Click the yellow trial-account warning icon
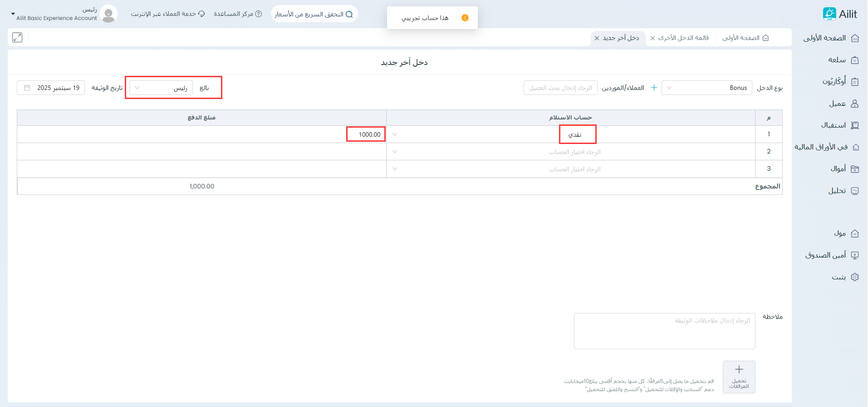 click(x=465, y=18)
